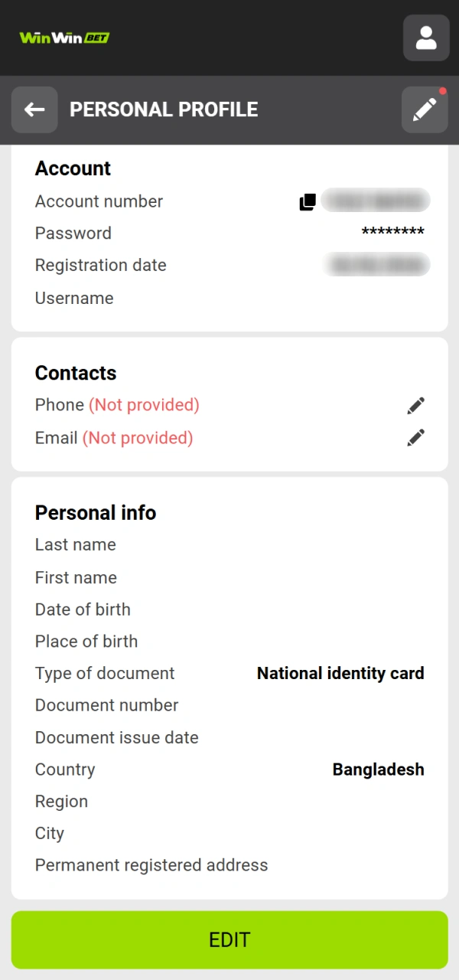Go back using the arrow button
Image resolution: width=459 pixels, height=980 pixels.
(34, 109)
